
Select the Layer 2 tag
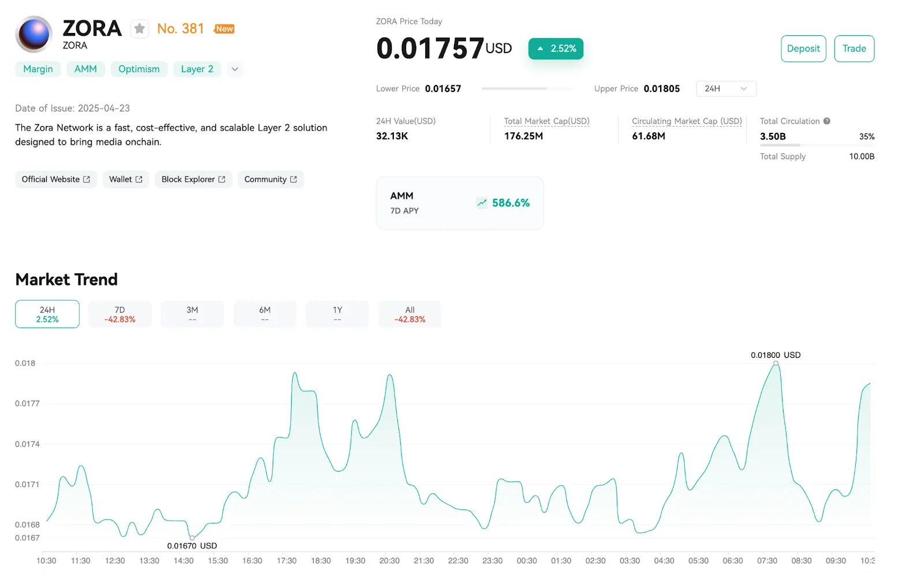click(x=197, y=69)
